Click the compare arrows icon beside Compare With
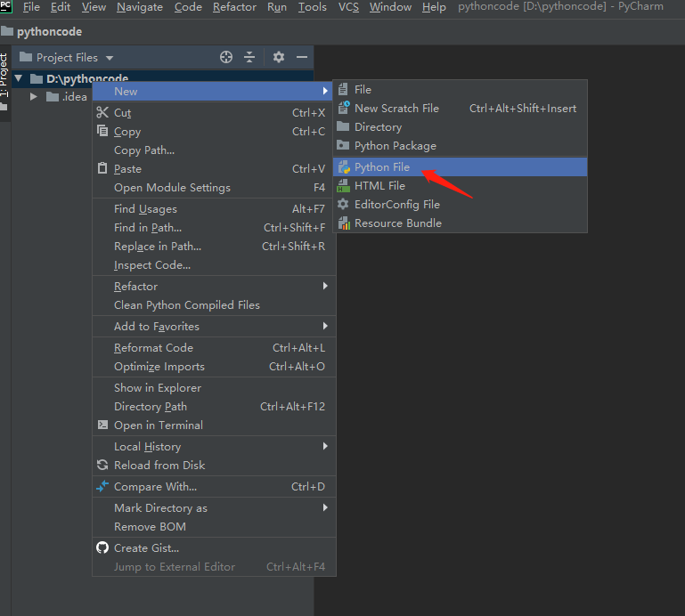685x616 pixels. 102,486
